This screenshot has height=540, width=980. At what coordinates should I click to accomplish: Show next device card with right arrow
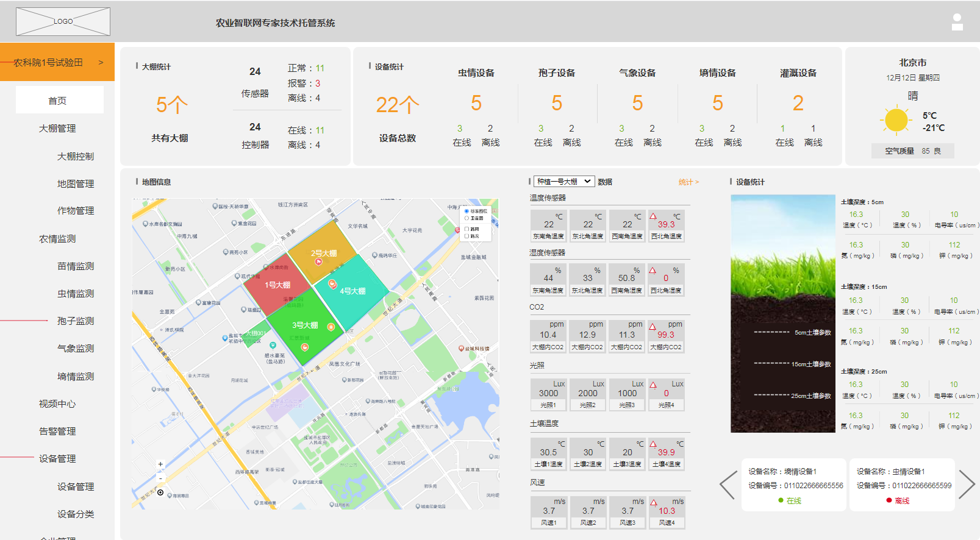pos(967,485)
